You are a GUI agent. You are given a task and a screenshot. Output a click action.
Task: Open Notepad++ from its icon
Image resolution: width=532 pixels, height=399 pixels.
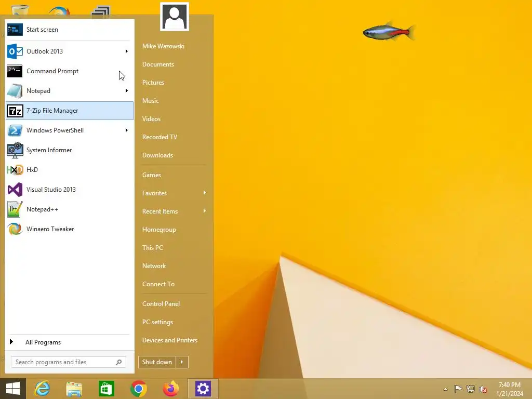coord(15,209)
